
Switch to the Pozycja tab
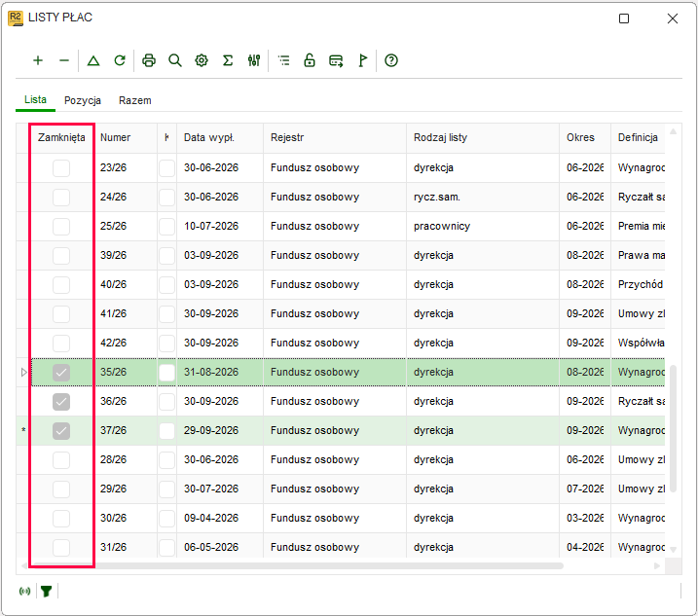83,100
